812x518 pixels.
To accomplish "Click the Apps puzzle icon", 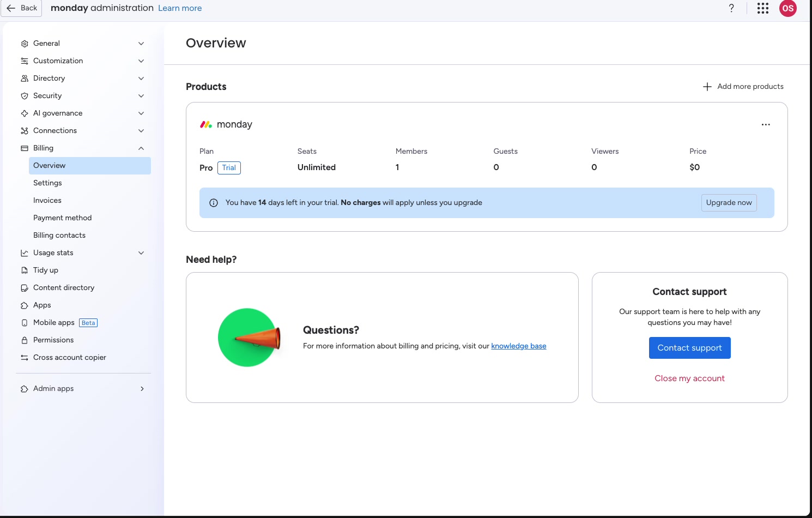I will [x=25, y=305].
